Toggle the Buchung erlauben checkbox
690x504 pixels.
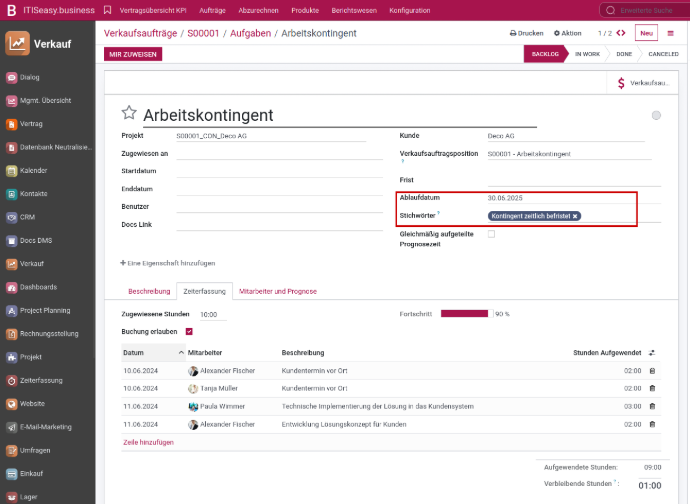coord(189,331)
